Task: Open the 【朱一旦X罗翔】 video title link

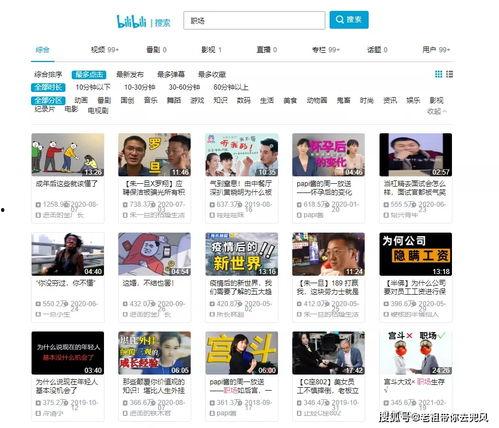Action: [154, 188]
